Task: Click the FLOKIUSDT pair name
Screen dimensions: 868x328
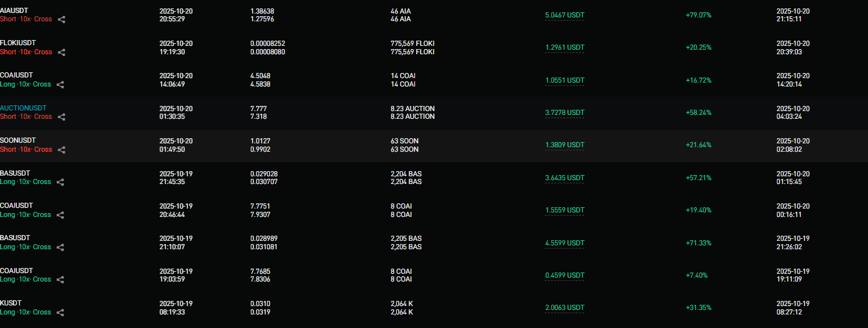Action: click(17, 43)
